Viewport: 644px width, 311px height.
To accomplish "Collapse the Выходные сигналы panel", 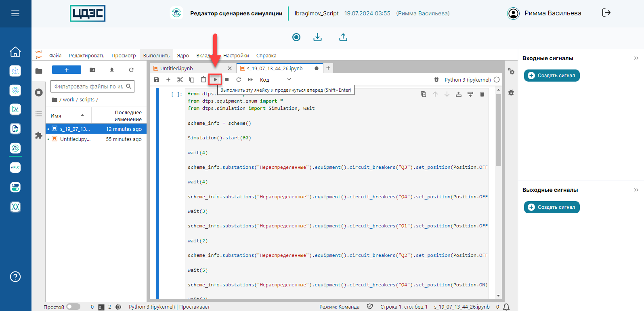I will click(x=636, y=190).
